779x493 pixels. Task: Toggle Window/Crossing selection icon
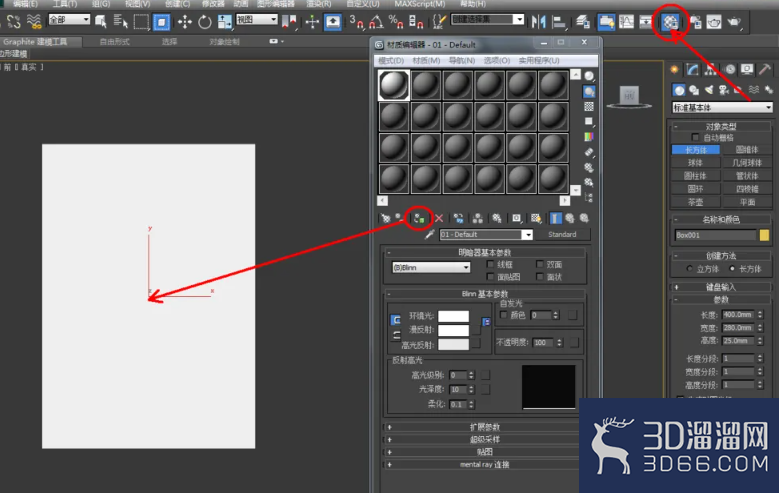pos(161,22)
